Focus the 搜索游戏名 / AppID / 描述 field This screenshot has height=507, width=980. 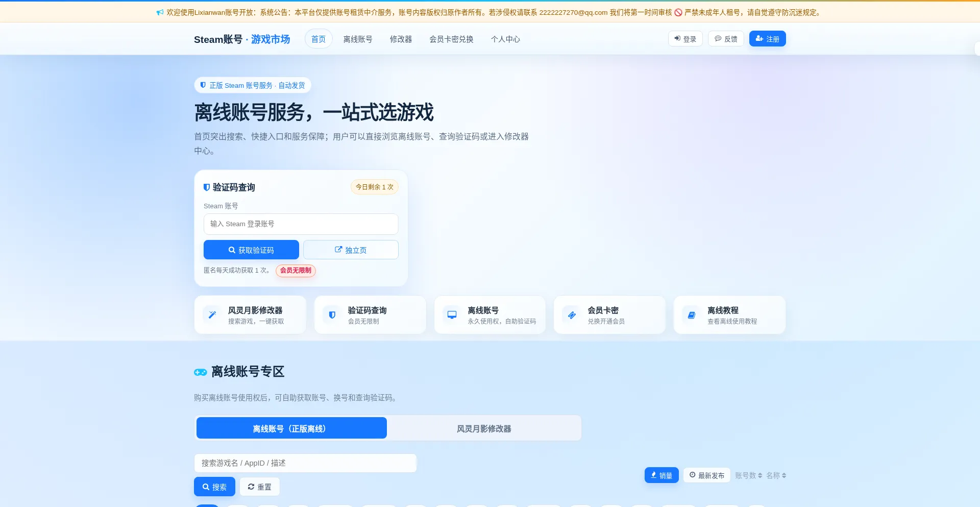(x=305, y=463)
